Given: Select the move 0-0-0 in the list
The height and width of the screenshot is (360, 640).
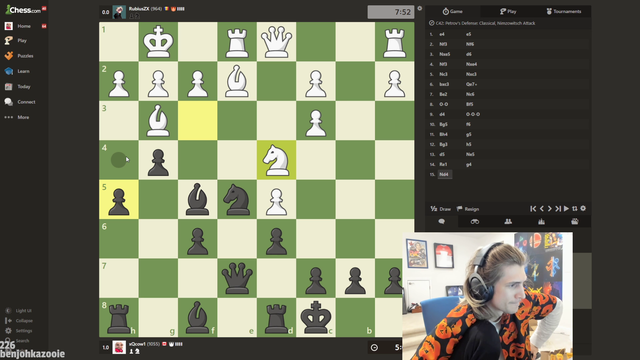Looking at the screenshot, I should click(x=473, y=114).
